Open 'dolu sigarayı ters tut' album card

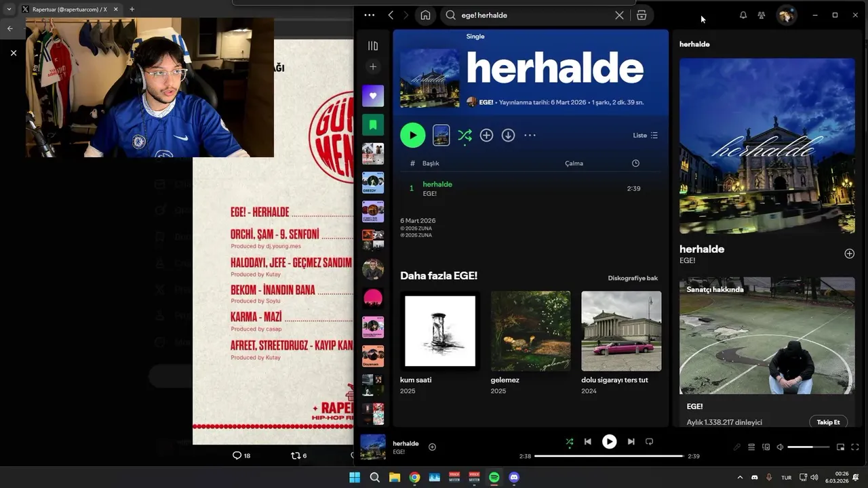[621, 344]
